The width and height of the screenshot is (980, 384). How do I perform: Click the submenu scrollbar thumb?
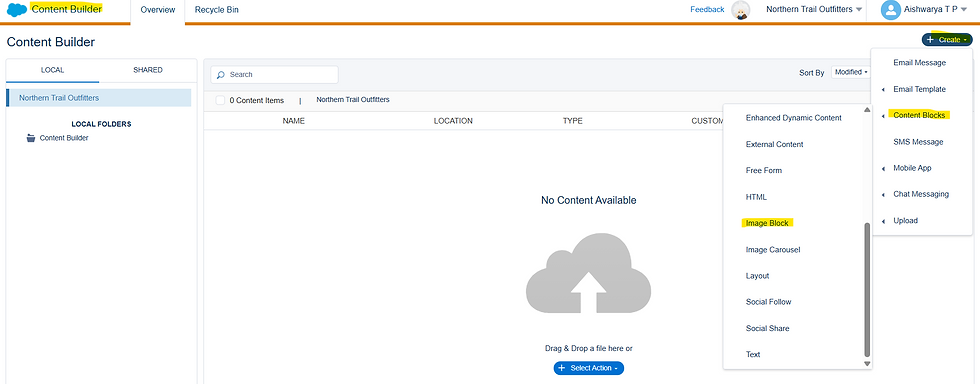866,289
